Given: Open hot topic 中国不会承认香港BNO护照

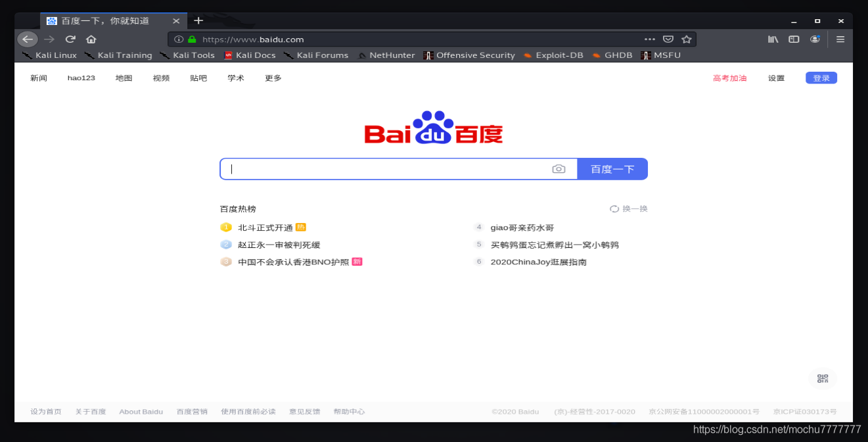Looking at the screenshot, I should (294, 262).
